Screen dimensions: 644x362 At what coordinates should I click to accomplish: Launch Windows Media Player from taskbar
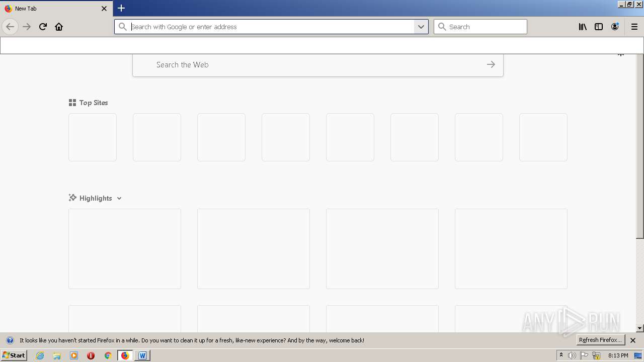click(x=74, y=355)
